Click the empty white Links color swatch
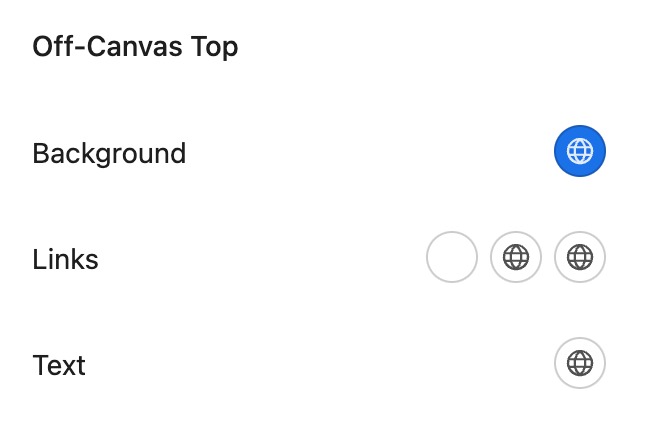The height and width of the screenshot is (440, 648). tap(452, 257)
